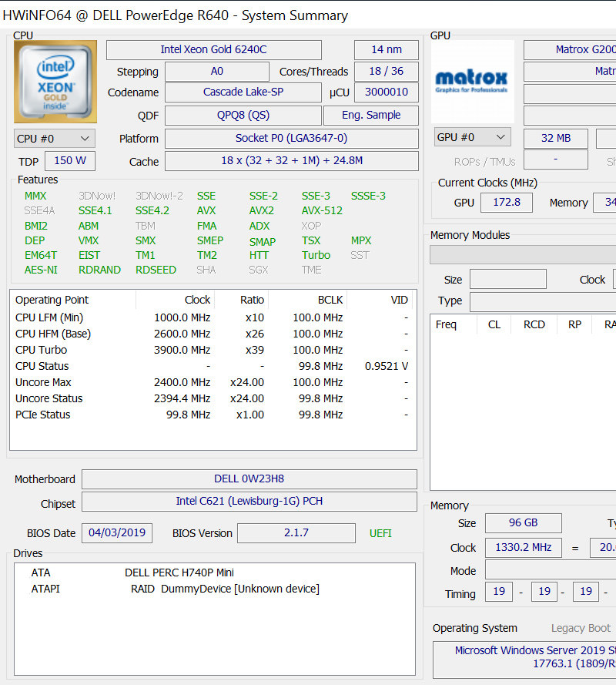Select the CPU Turbo row
The width and height of the screenshot is (616, 685).
[213, 350]
